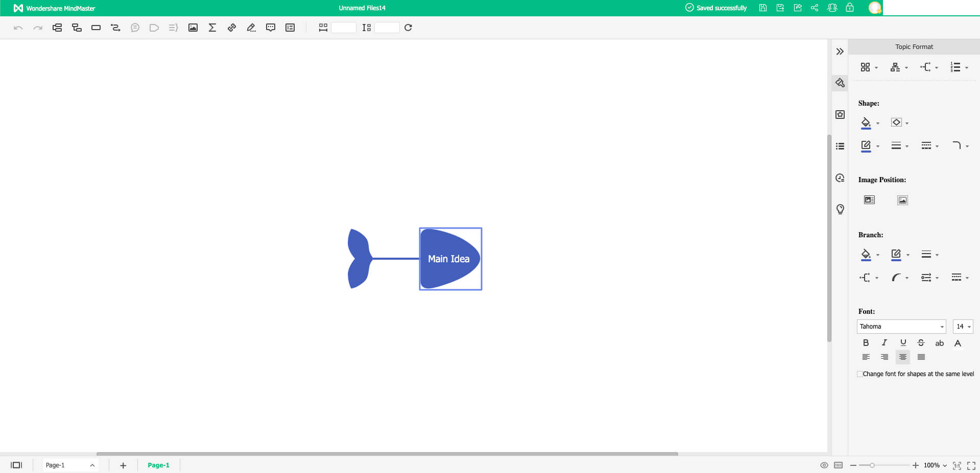
Task: Click the refresh icon in toolbar
Action: [x=408, y=28]
